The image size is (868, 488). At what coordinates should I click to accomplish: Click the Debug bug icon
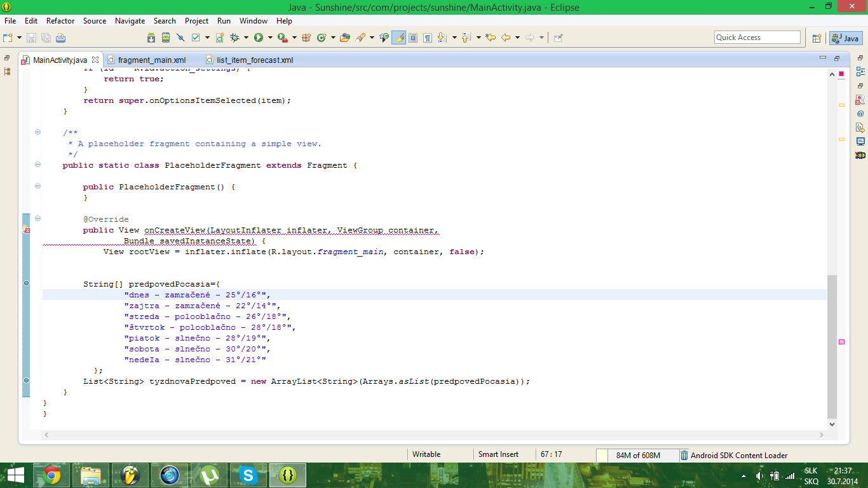tap(234, 37)
